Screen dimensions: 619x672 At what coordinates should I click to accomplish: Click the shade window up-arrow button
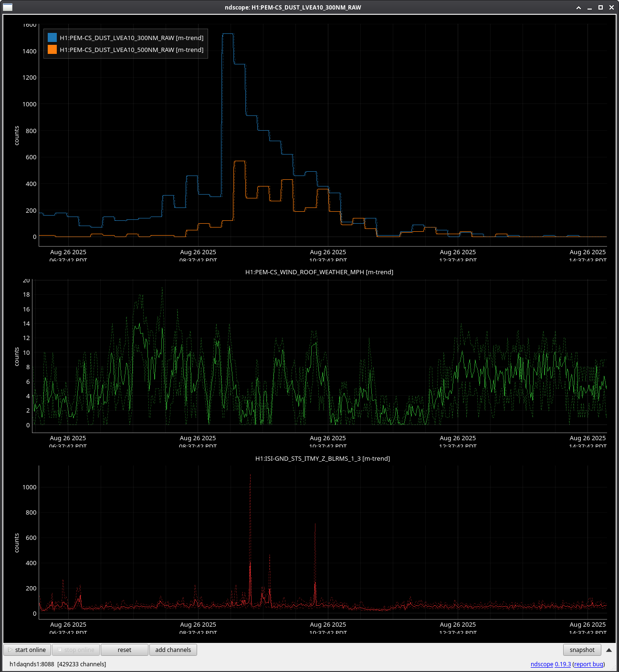pos(578,8)
